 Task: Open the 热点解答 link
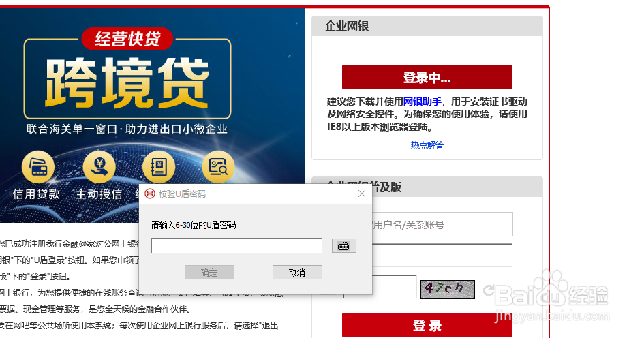click(x=427, y=144)
